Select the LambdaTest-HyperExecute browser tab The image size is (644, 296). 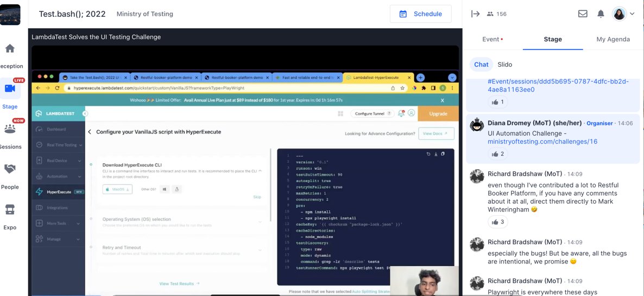(378, 78)
